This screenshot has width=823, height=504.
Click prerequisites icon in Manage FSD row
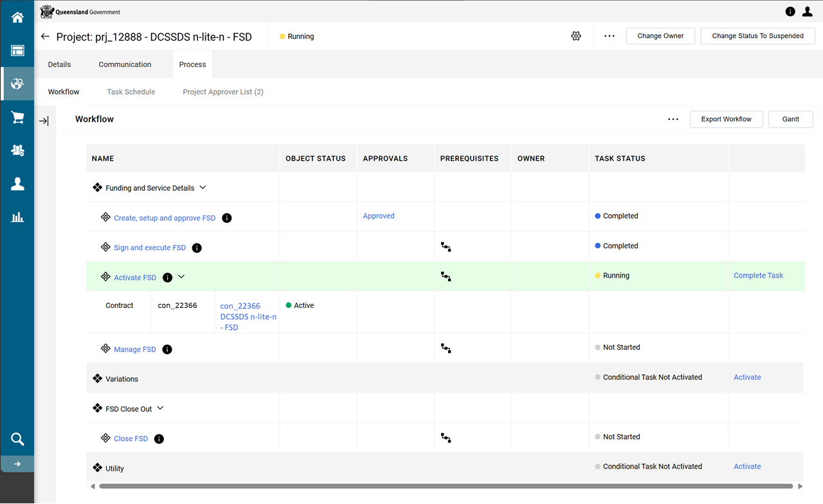tap(446, 348)
